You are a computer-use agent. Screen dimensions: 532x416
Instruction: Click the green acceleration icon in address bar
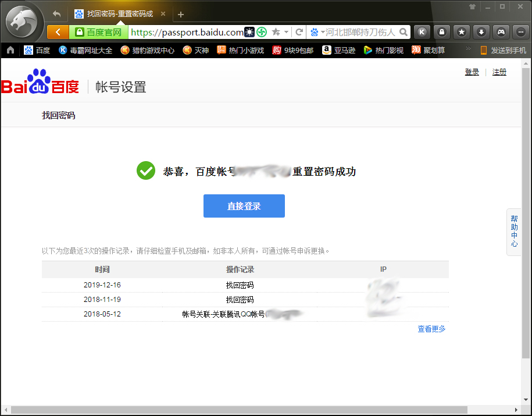click(262, 32)
